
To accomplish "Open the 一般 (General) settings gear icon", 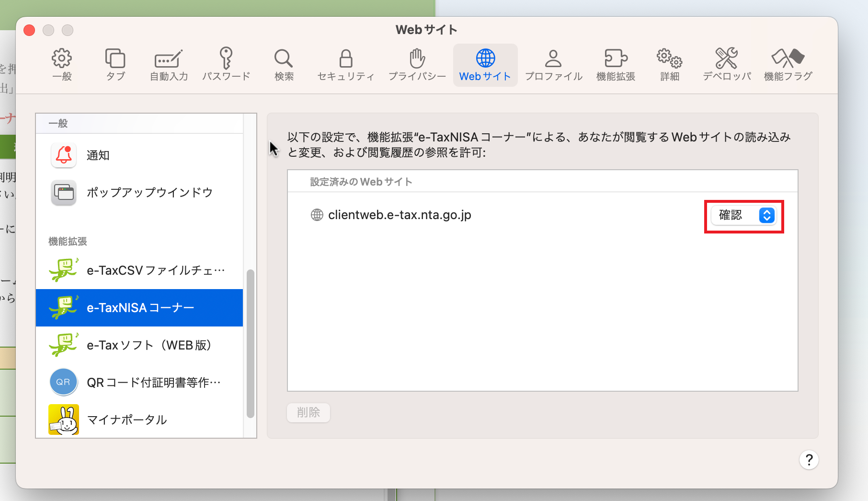I will [x=62, y=58].
